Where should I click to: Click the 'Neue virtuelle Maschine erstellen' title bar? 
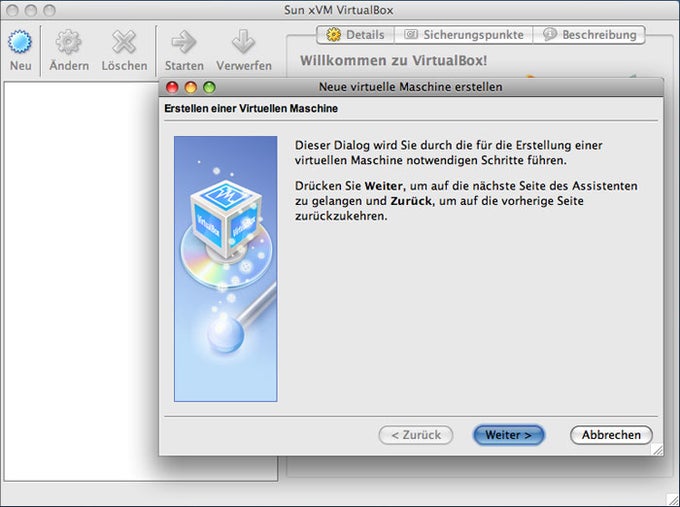[410, 87]
